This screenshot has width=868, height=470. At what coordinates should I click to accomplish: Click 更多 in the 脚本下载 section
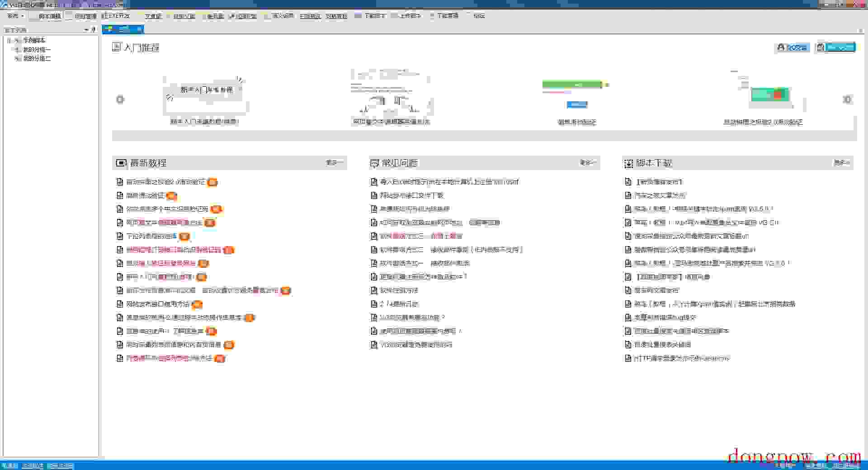pos(842,162)
